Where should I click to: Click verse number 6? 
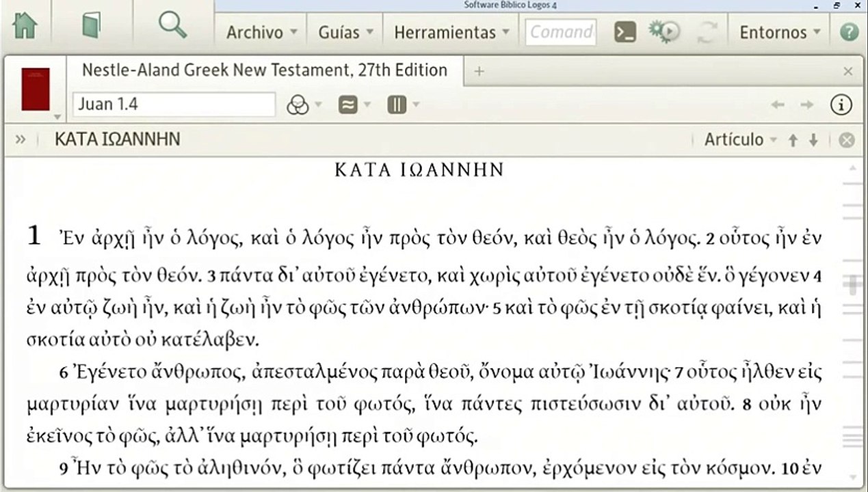click(63, 374)
